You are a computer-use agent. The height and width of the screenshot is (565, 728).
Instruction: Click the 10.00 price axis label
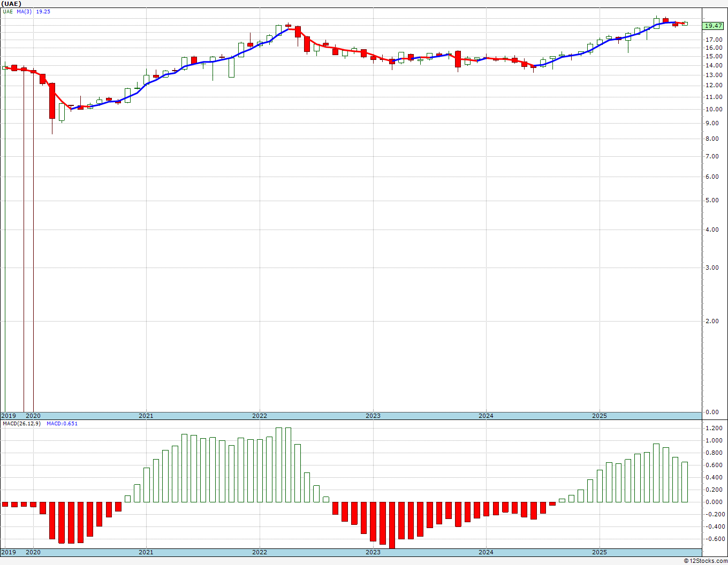point(714,109)
